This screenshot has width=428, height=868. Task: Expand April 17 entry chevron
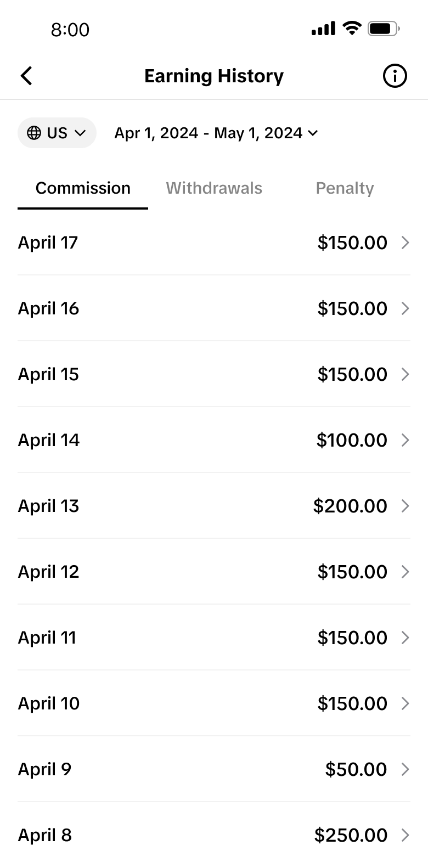(x=405, y=243)
